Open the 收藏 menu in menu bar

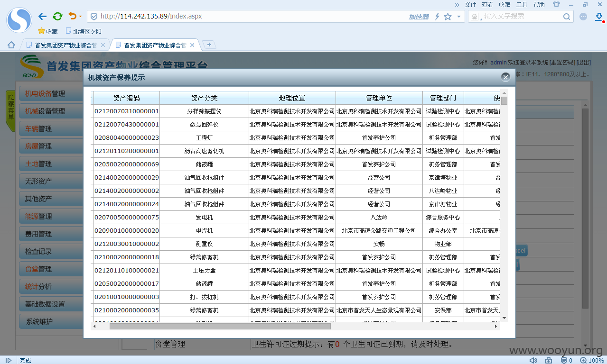coord(504,5)
